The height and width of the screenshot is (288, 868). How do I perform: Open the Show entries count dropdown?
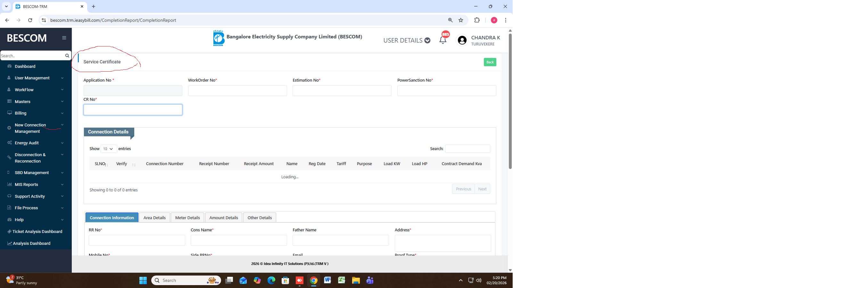pos(109,149)
